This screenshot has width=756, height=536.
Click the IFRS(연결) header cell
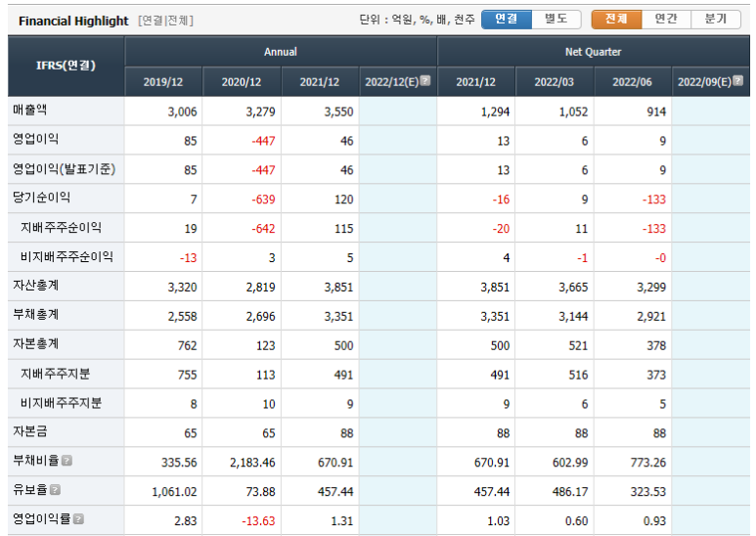[67, 66]
